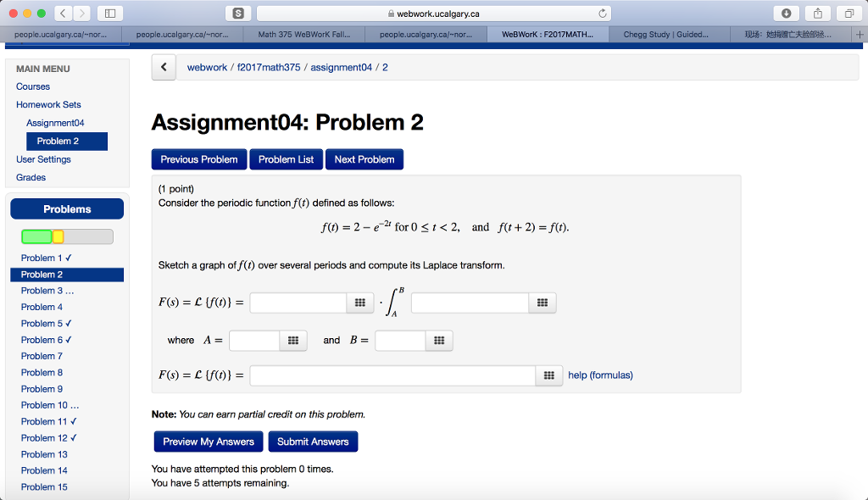Open the math keypad for the first answer field
This screenshot has width=868, height=500.
coord(361,303)
